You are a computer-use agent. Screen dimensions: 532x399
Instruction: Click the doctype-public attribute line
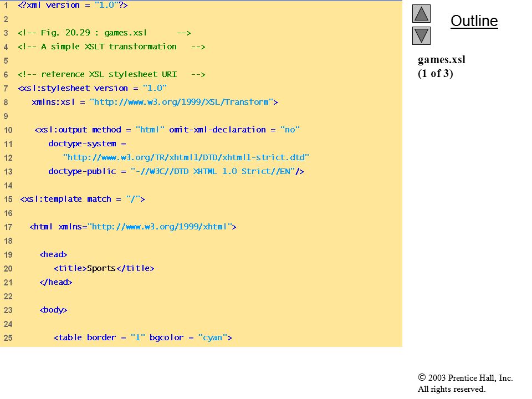click(176, 171)
